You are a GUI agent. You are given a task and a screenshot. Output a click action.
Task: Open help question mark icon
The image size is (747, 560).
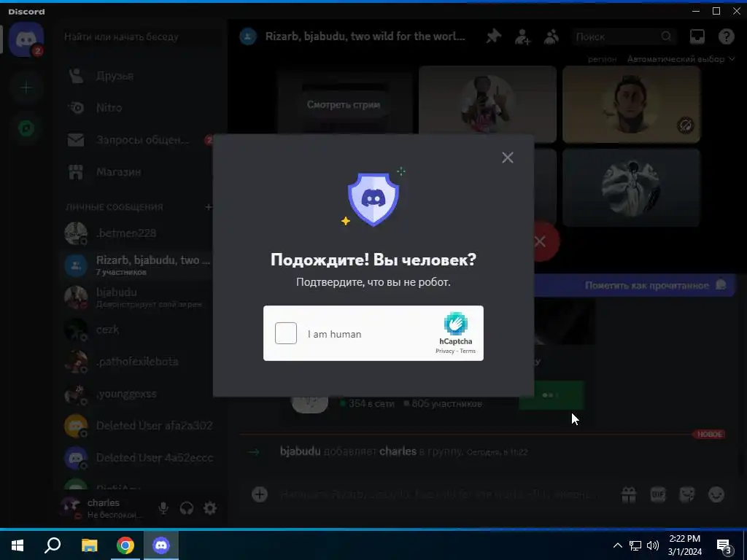pyautogui.click(x=726, y=36)
